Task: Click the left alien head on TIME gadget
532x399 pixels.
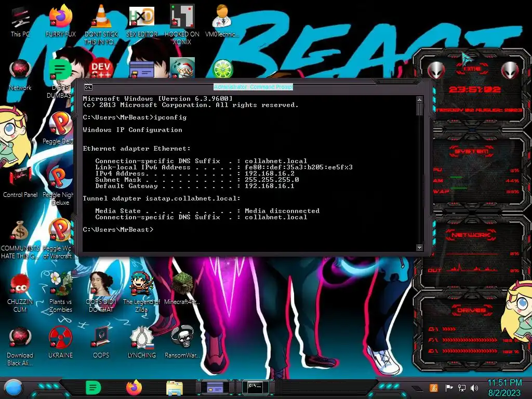Action: tap(436, 71)
